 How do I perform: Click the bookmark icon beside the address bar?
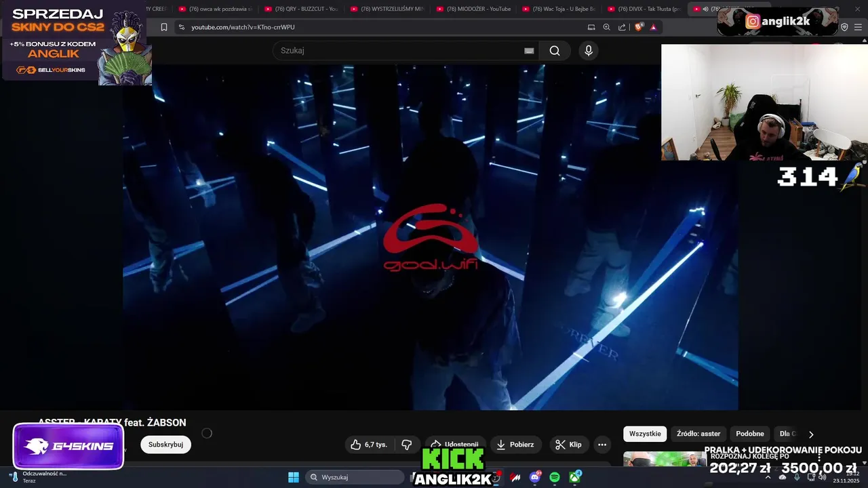point(163,27)
